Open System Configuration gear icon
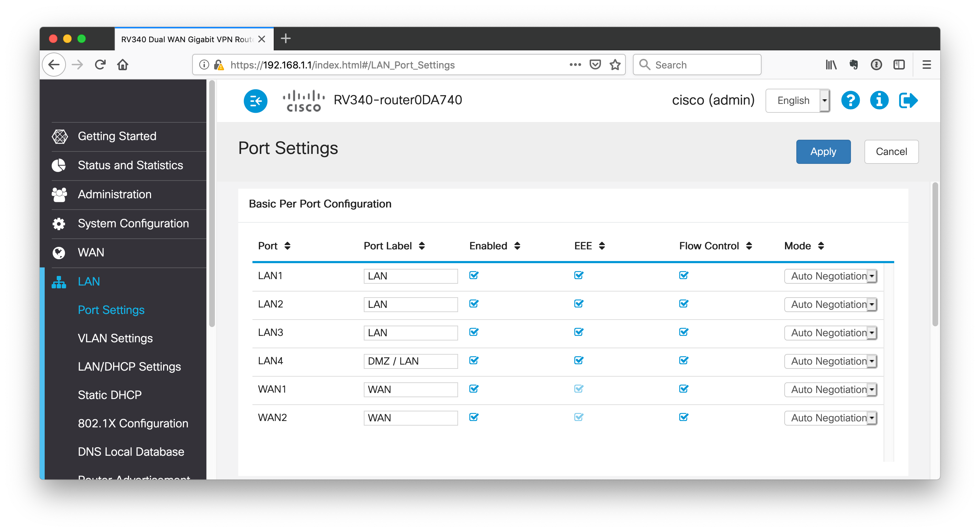 59,223
